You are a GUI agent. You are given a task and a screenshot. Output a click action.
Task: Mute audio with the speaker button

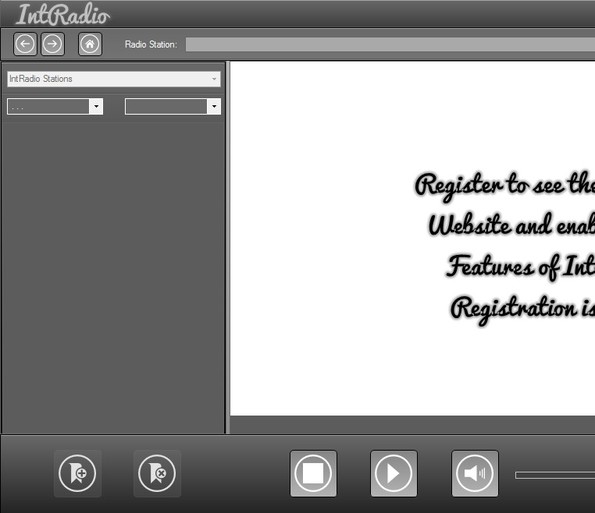click(475, 474)
